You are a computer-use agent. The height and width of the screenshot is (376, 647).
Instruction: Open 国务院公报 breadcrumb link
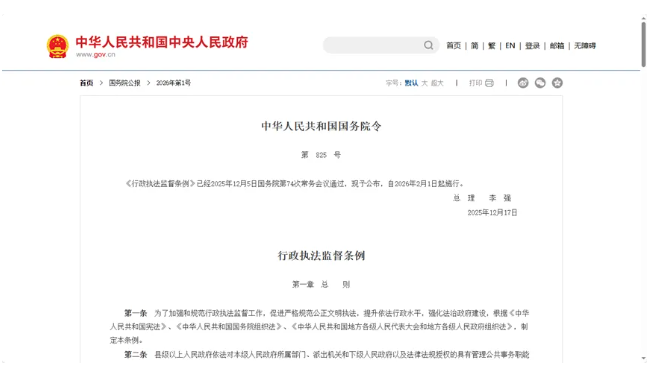(125, 83)
